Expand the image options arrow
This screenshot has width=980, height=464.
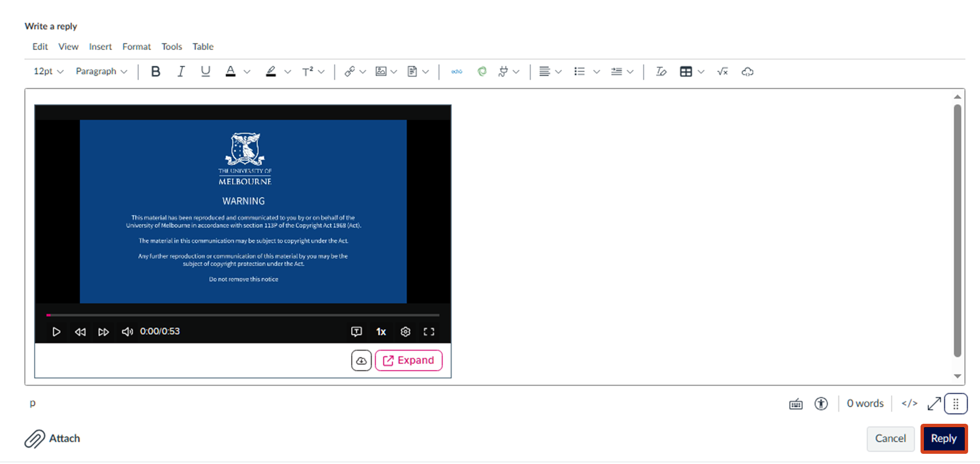coord(394,71)
